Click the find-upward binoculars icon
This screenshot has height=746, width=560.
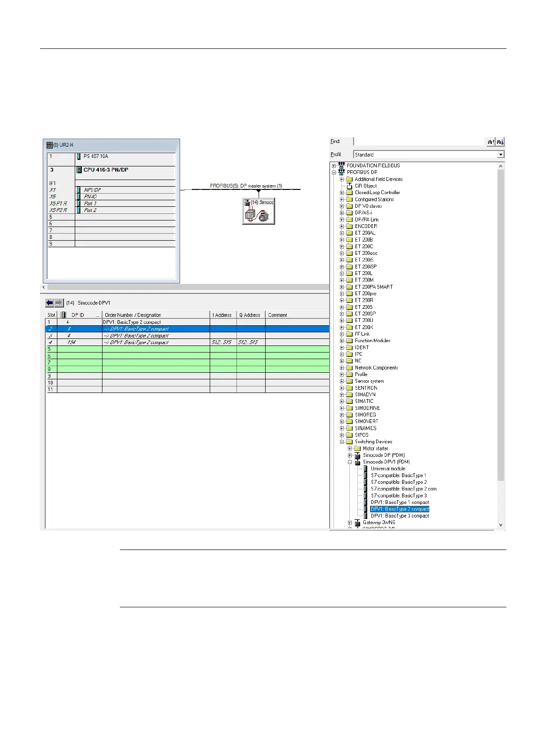click(x=491, y=141)
